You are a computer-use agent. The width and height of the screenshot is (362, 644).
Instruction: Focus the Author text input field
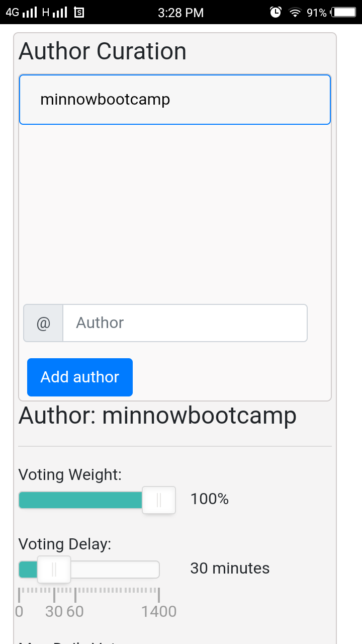185,323
